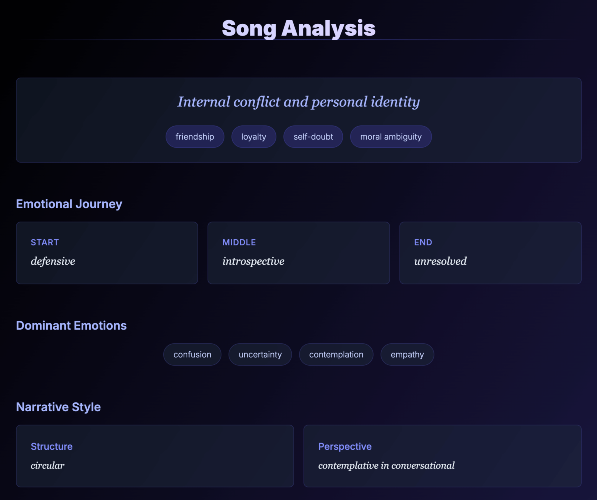The height and width of the screenshot is (500, 597).
Task: Click the loyalty tag
Action: pyautogui.click(x=254, y=137)
